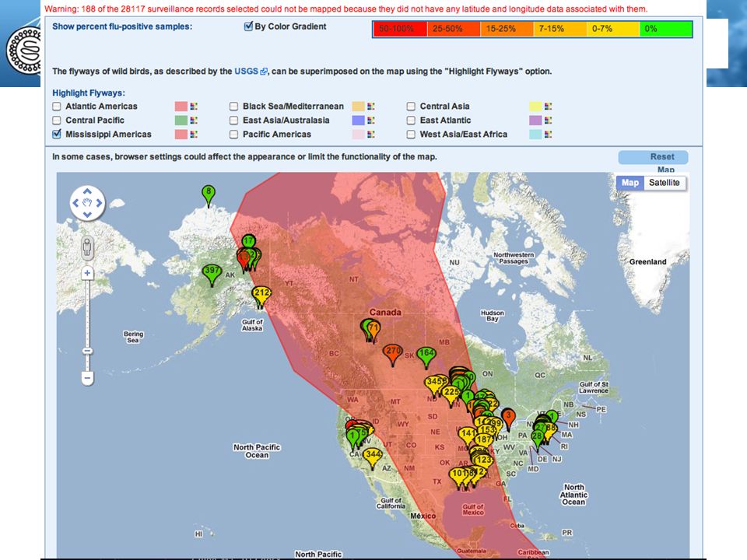
Task: Click the Mississippi Americas color swatch
Action: click(x=181, y=135)
